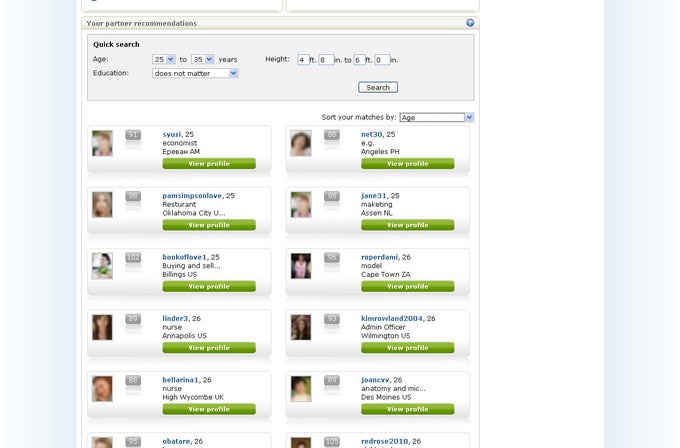Click bellarina1's match score badge
The image size is (680, 448).
(x=133, y=380)
